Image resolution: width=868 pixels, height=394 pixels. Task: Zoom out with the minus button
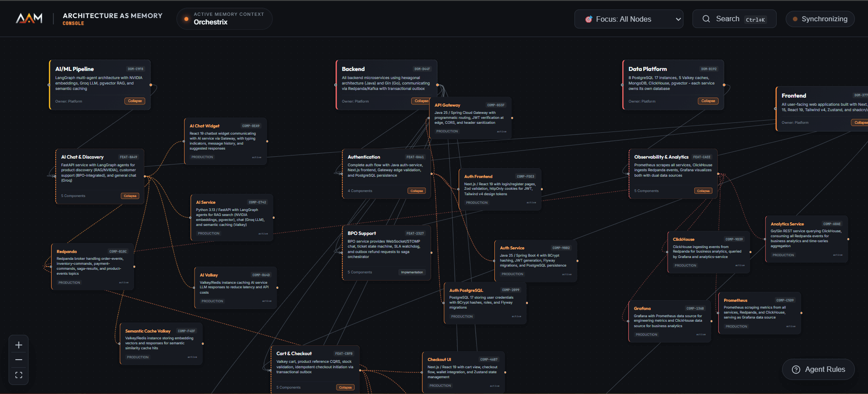click(x=19, y=360)
